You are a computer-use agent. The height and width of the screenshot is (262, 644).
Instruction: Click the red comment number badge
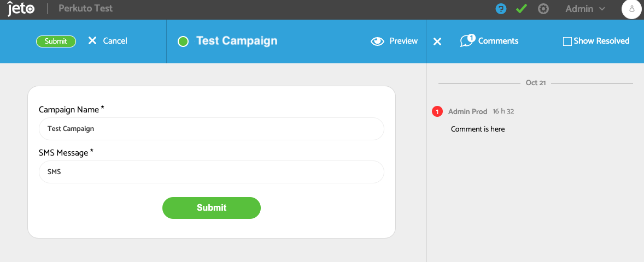coord(437,111)
